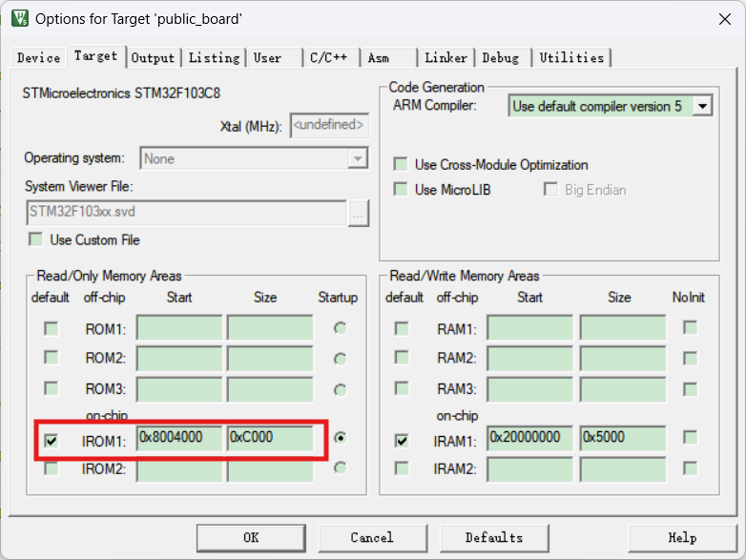Click the IROM2 Start field
The image size is (746, 560).
(x=179, y=470)
